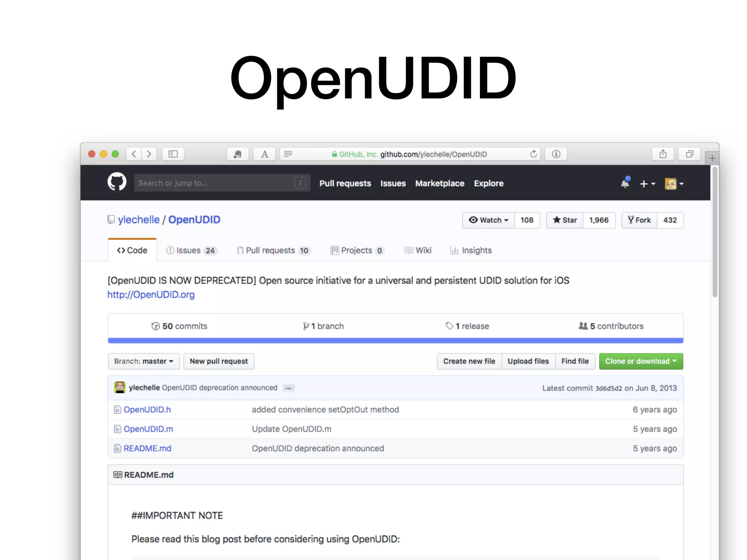The height and width of the screenshot is (560, 747).
Task: View the 108 watchers count
Action: 527,220
